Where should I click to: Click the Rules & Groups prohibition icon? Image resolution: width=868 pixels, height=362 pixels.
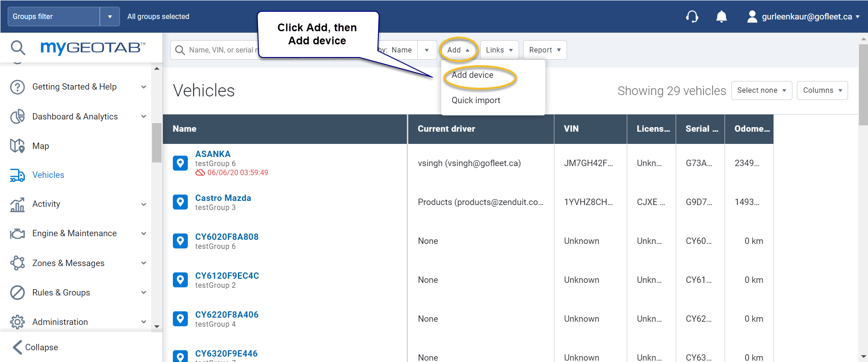coord(17,292)
